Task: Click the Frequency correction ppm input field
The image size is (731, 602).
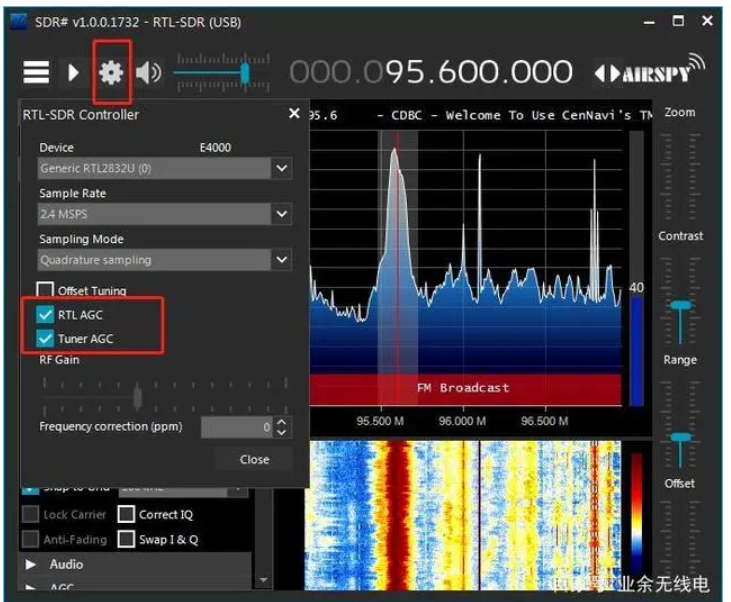Action: pyautogui.click(x=236, y=427)
